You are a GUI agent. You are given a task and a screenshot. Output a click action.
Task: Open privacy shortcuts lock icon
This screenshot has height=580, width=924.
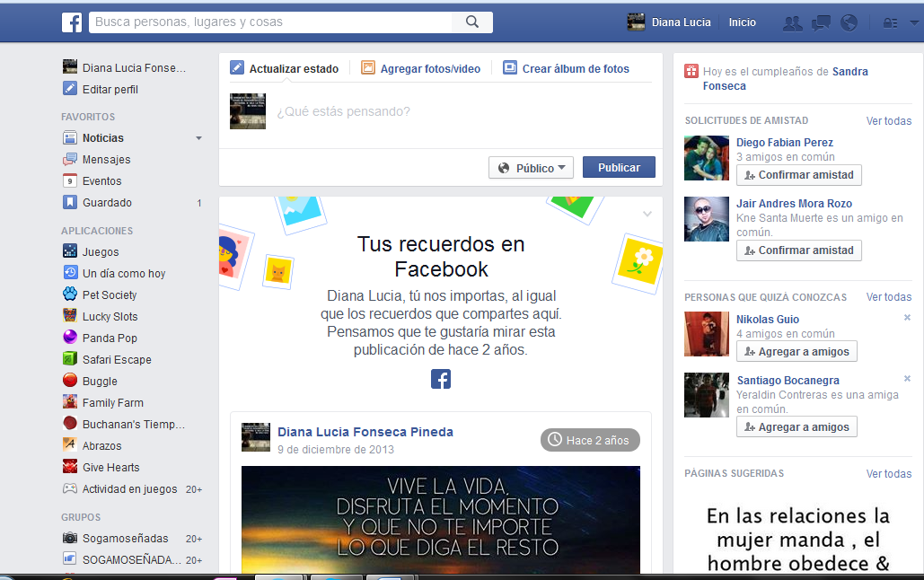point(890,23)
